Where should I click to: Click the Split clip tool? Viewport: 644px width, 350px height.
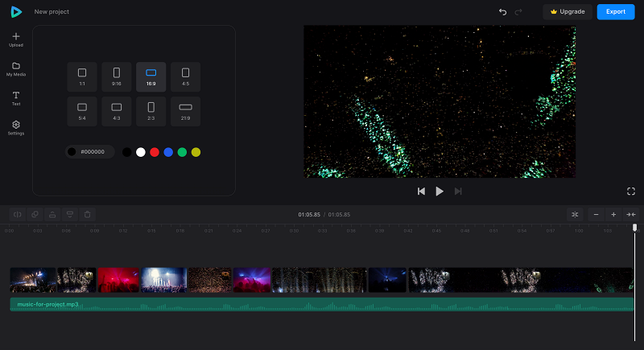click(18, 215)
